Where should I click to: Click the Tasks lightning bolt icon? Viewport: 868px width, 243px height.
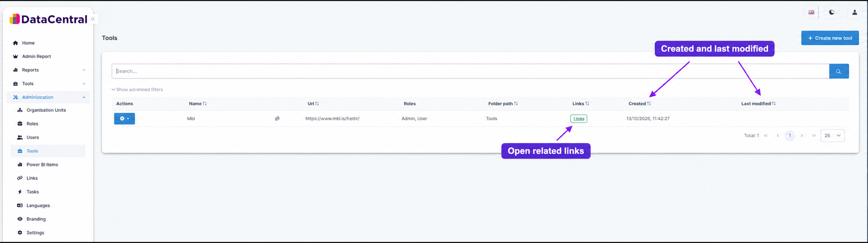click(20, 192)
